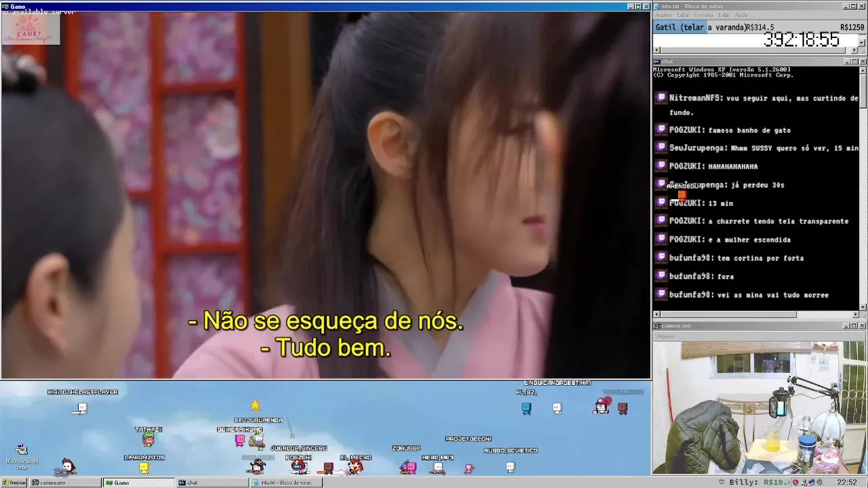Activate the chat taskbar button
This screenshot has width=868, height=488.
pyautogui.click(x=212, y=483)
